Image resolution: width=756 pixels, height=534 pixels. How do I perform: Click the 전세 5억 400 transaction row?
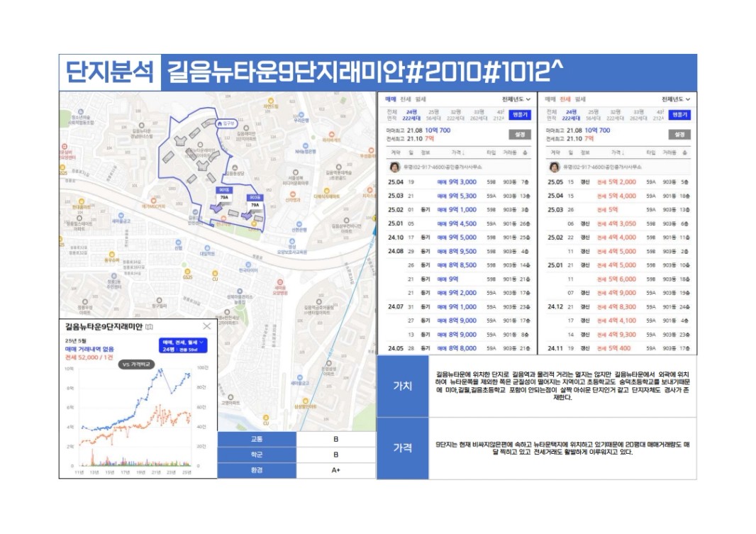[x=618, y=348]
